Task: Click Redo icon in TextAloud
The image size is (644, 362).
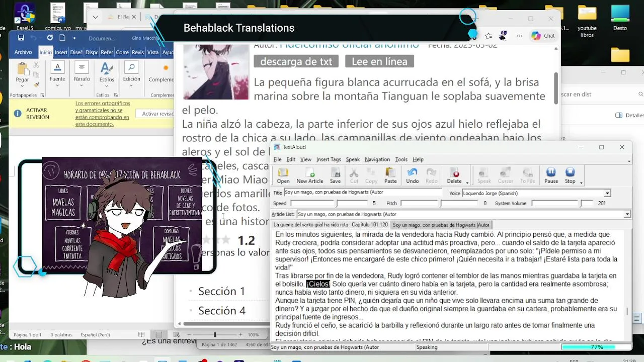Action: (432, 175)
